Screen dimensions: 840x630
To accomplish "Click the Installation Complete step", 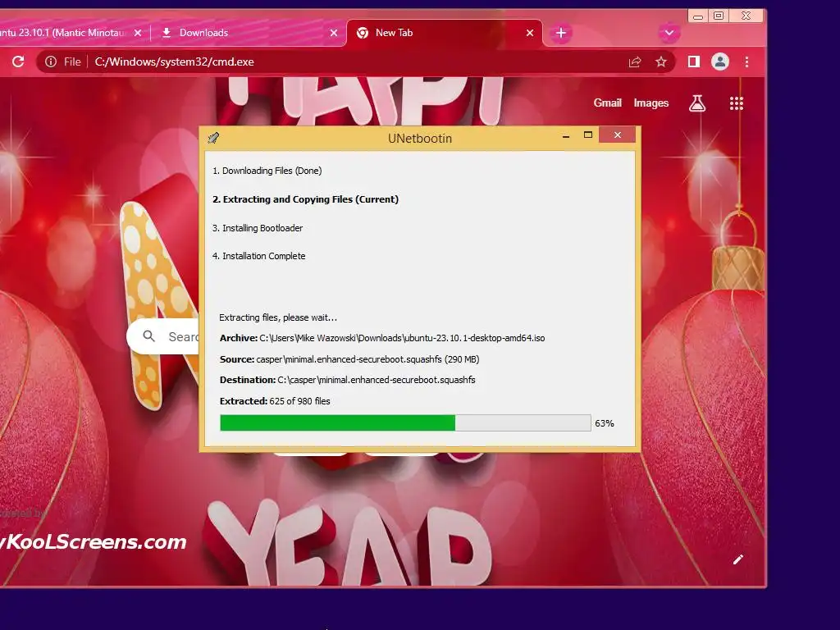I will [x=258, y=256].
